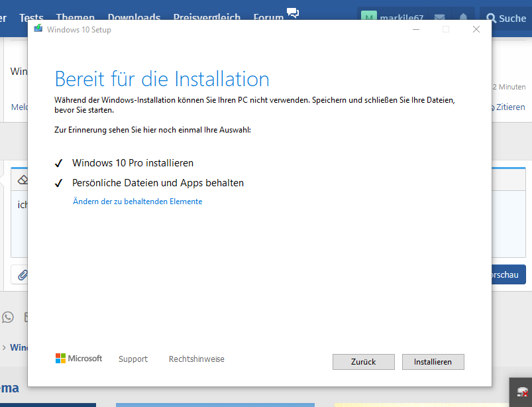Click the Windows 10 Pro installieren checkmark

58,163
